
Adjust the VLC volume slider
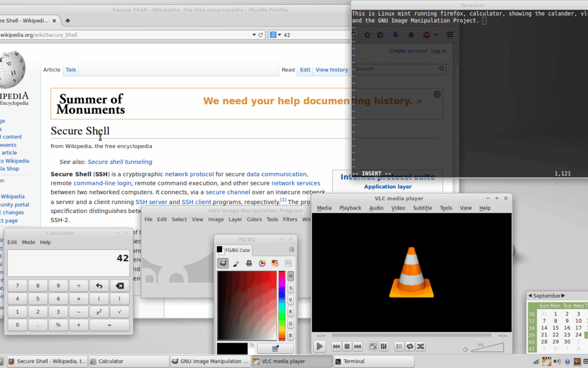[x=487, y=347]
